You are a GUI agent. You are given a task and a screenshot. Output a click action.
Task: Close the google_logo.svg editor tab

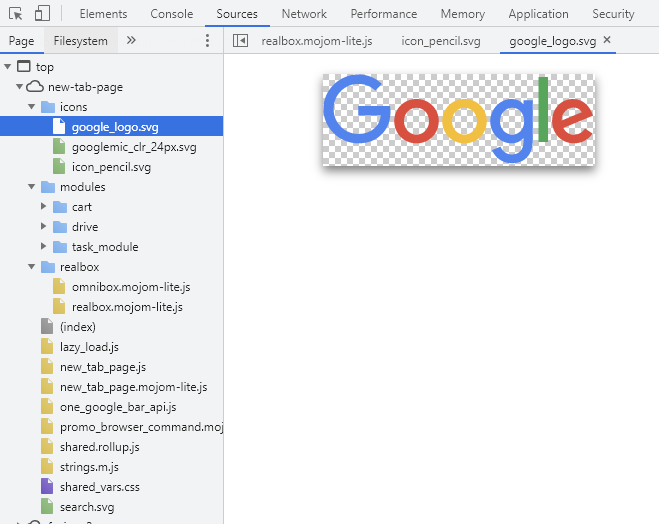coord(607,40)
